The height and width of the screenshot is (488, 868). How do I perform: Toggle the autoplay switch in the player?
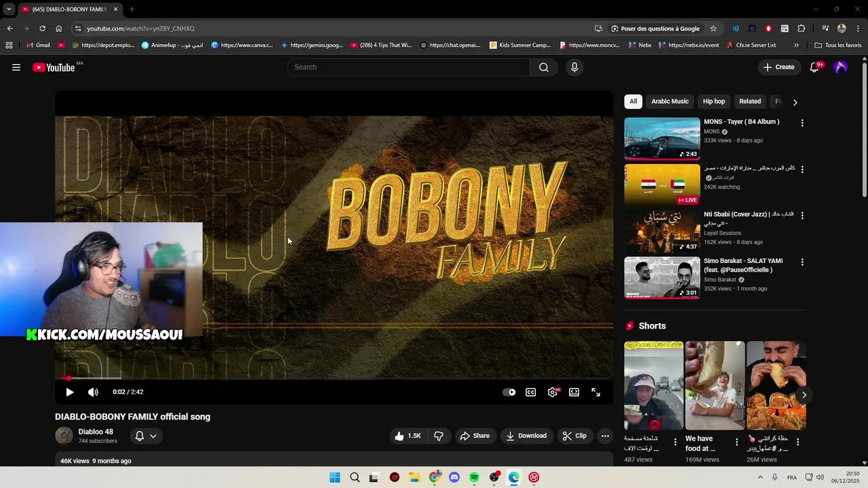[x=509, y=392]
